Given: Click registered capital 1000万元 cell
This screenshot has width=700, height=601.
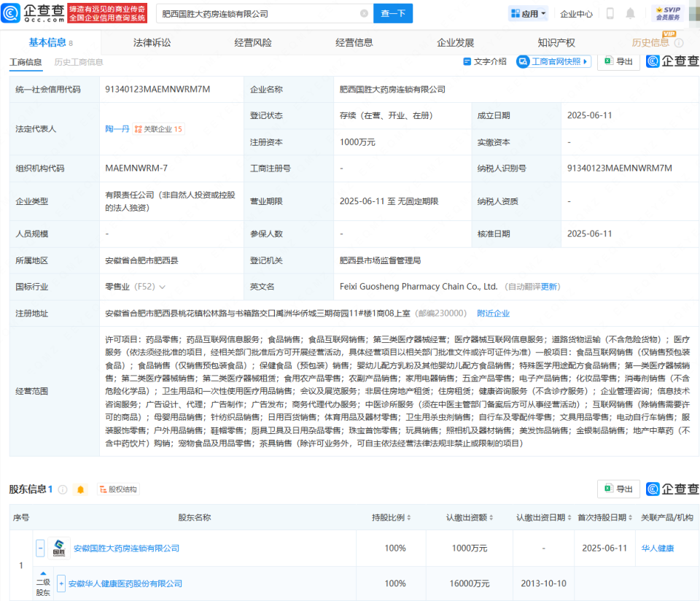Looking at the screenshot, I should coord(357,142).
